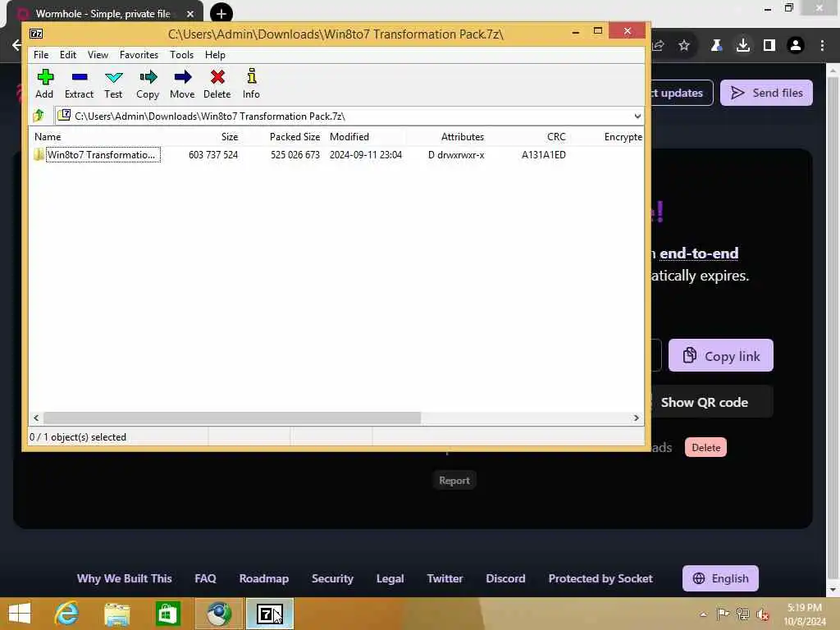Click the Chrome Labs flask icon
This screenshot has width=840, height=630.
716,46
